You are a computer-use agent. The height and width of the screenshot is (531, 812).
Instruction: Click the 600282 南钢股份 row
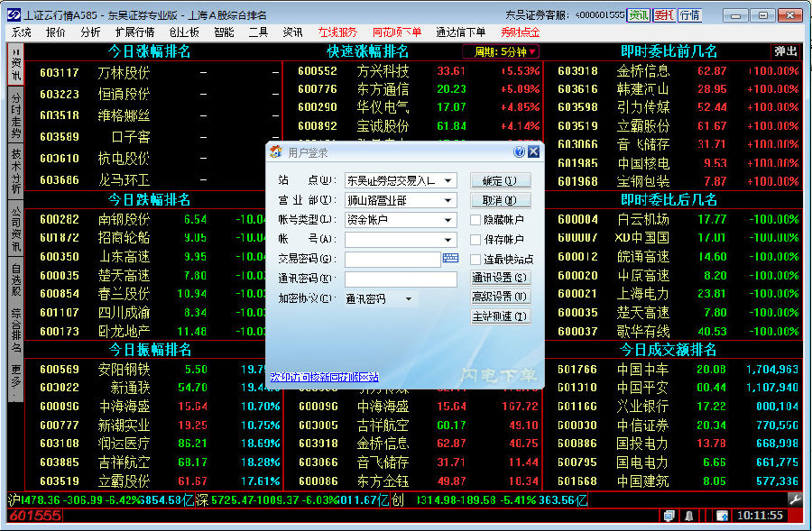(153, 219)
